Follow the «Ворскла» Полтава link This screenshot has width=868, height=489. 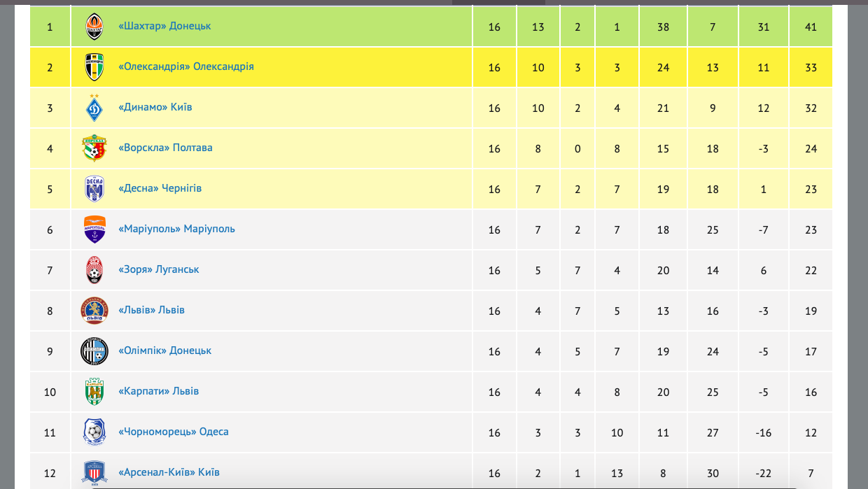click(x=166, y=148)
